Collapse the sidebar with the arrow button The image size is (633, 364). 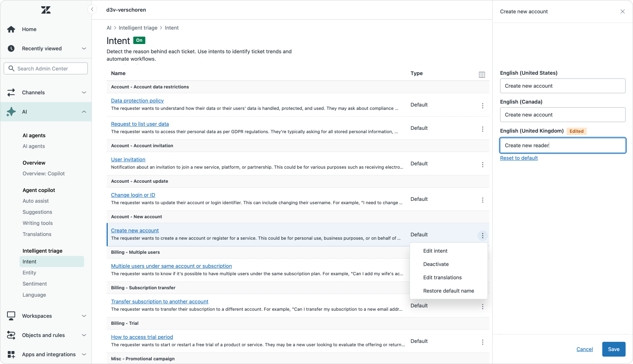(92, 9)
